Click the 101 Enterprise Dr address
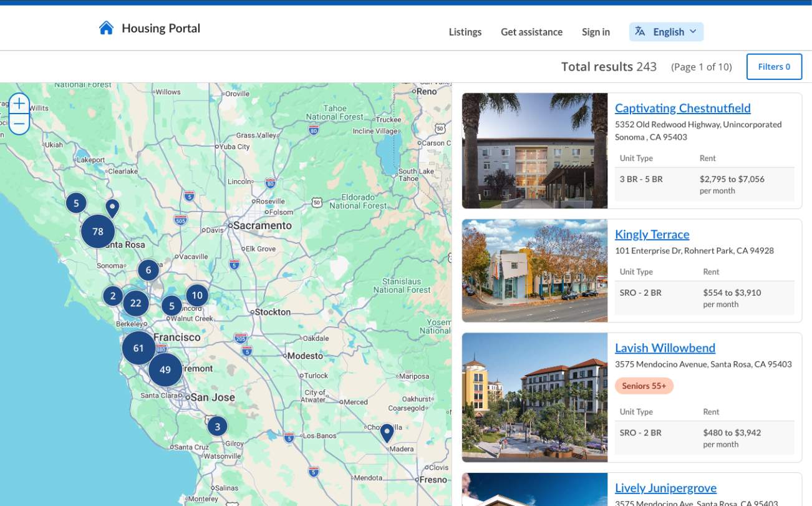This screenshot has width=812, height=506. pos(694,251)
